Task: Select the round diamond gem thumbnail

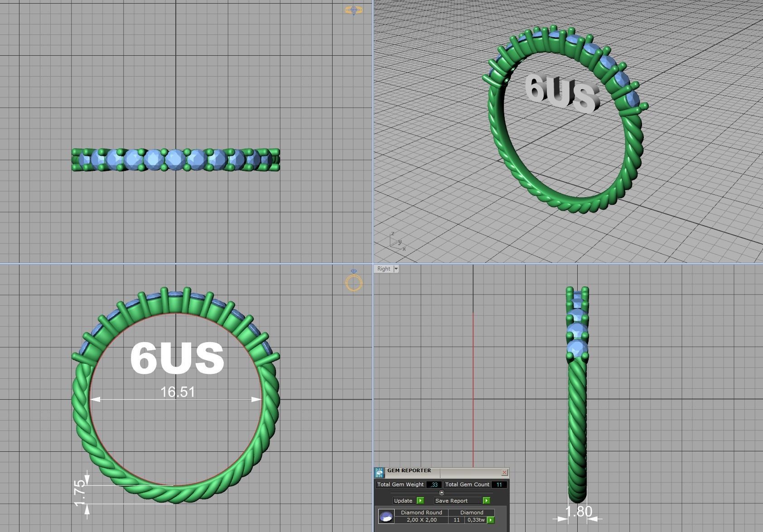Action: [386, 516]
